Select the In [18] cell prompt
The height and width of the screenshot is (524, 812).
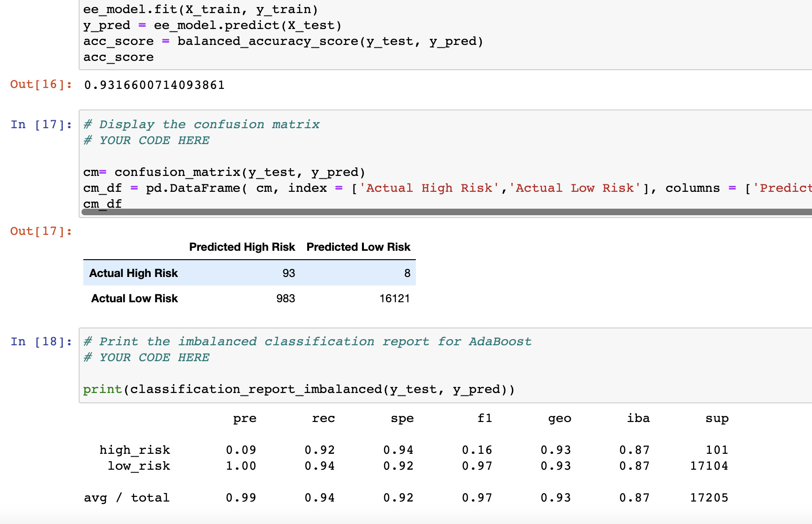41,342
